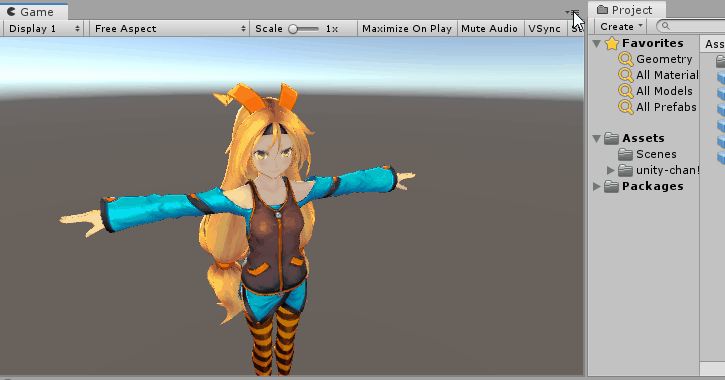
Task: Select the Favorites star icon
Action: [x=612, y=43]
